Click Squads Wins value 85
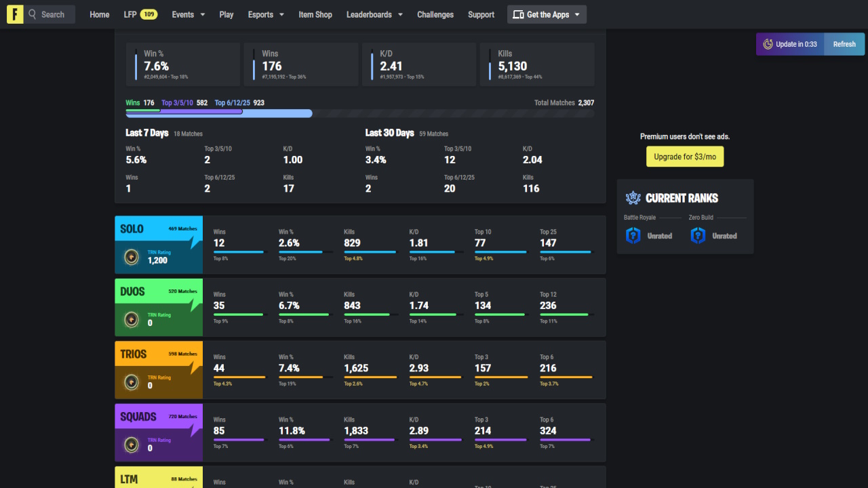Viewport: 868px width, 488px height. coord(219,430)
